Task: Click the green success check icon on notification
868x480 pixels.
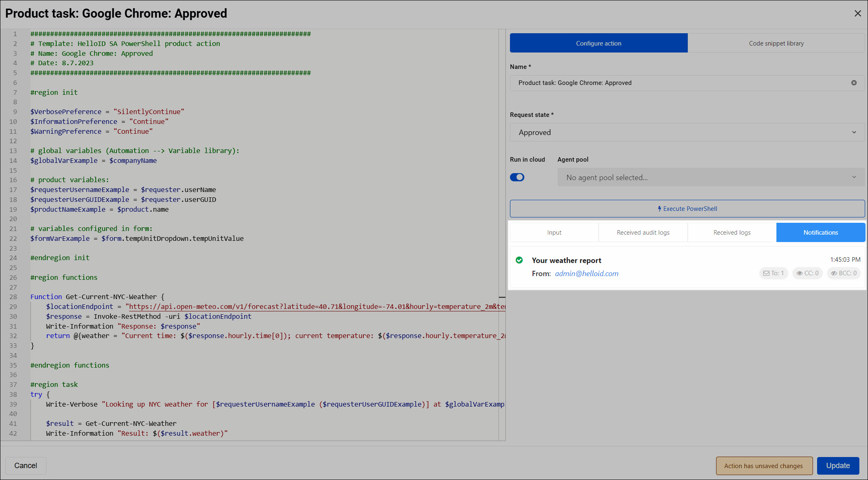Action: coord(519,260)
